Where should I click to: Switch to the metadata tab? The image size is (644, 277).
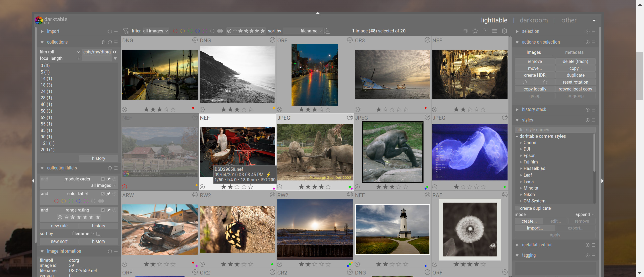tap(574, 52)
